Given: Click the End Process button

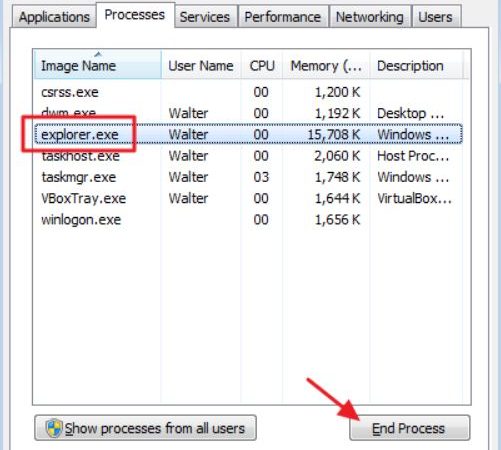Looking at the screenshot, I should pos(409,428).
